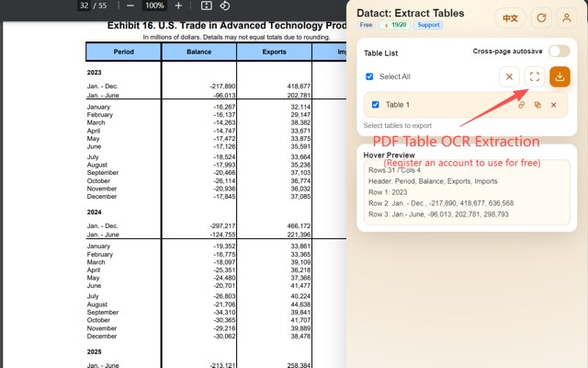Click balance value -217,890
588x368 pixels.
coord(222,86)
